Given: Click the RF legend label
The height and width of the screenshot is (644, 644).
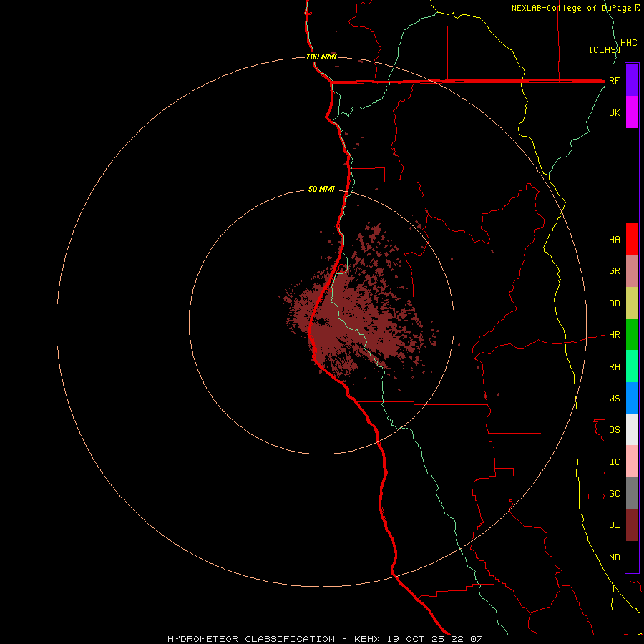Looking at the screenshot, I should click(x=614, y=80).
